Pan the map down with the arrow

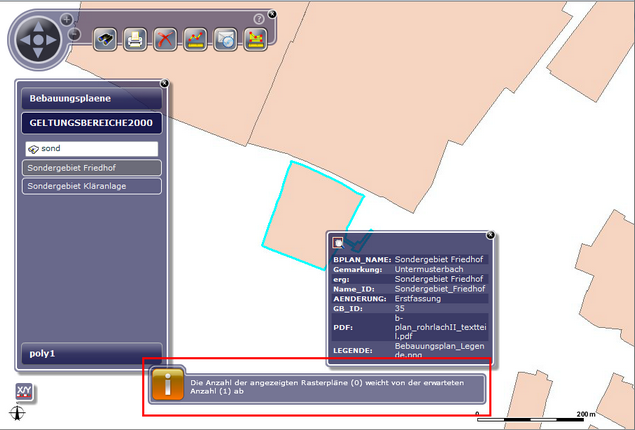click(x=38, y=53)
